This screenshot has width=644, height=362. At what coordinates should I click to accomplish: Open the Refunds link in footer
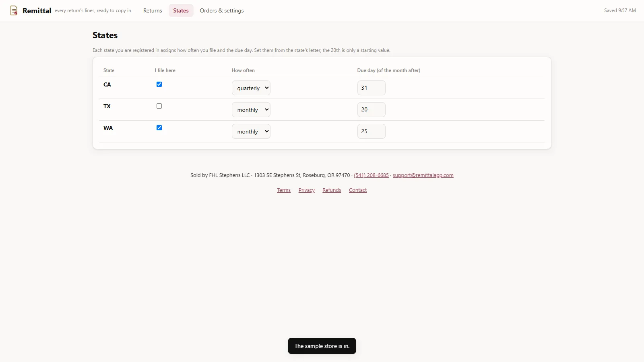click(332, 190)
